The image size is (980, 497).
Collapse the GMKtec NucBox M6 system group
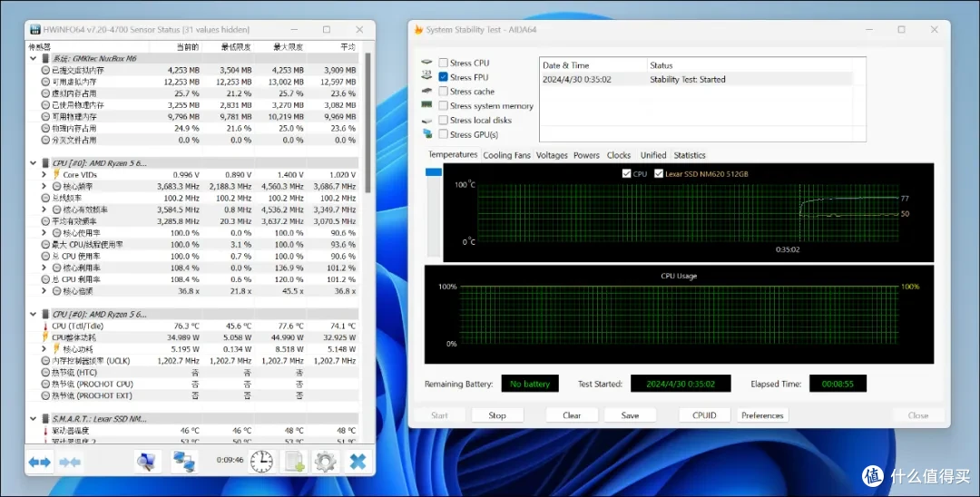pos(34,58)
